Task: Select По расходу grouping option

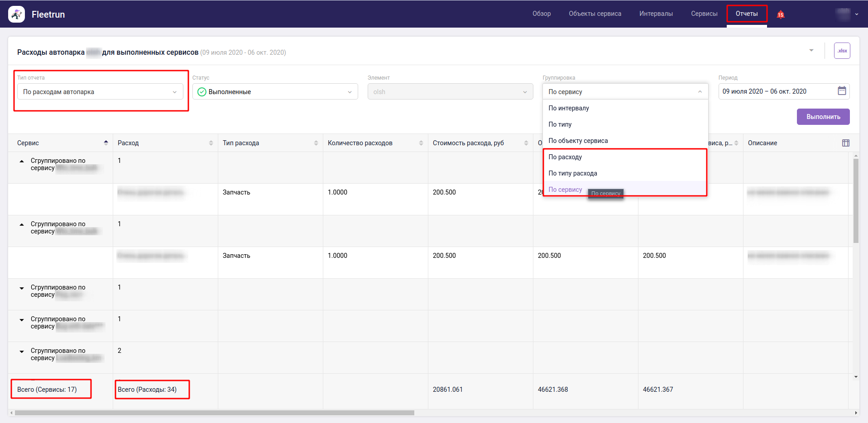Action: (x=565, y=157)
